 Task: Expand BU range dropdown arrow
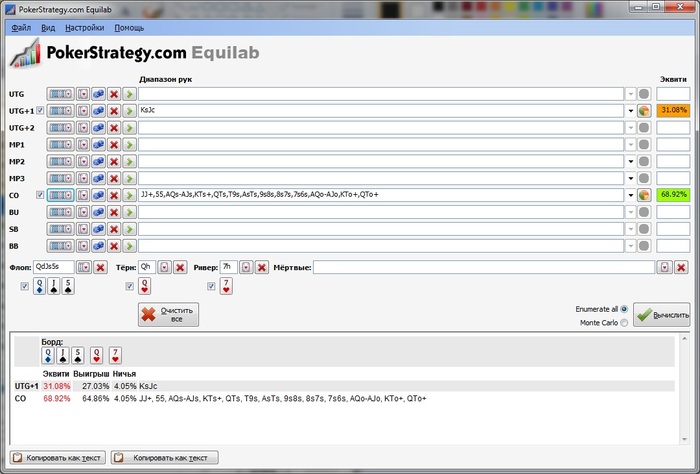coord(630,212)
